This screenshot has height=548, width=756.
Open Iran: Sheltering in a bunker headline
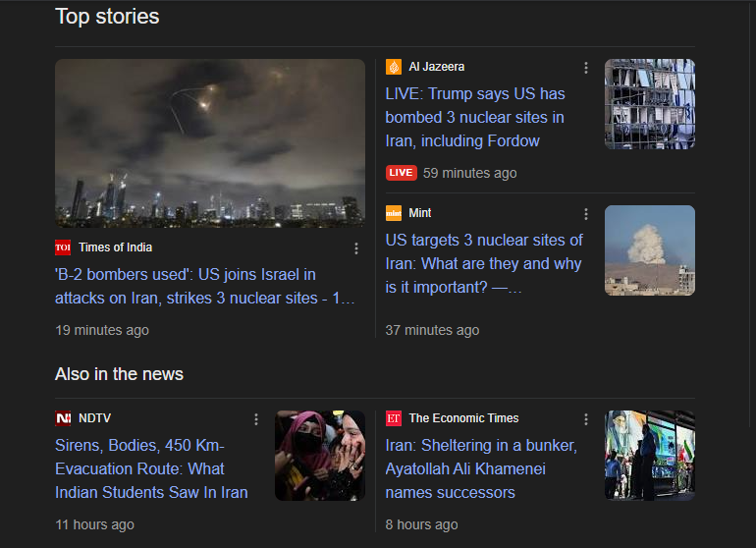pos(481,468)
